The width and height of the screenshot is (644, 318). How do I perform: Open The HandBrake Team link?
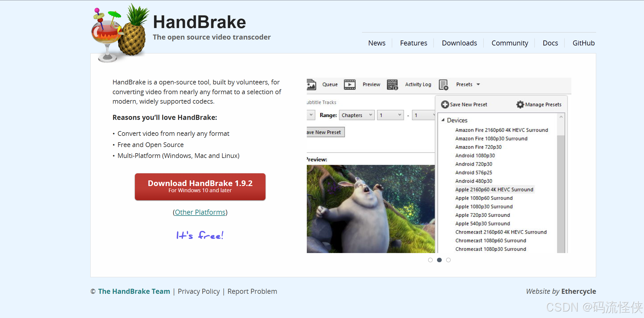pyautogui.click(x=134, y=291)
